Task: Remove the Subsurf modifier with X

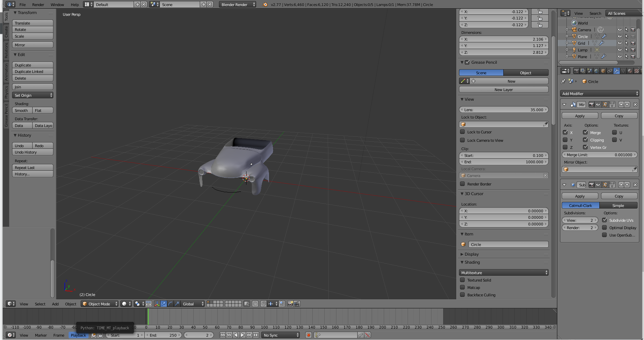Action: point(635,185)
